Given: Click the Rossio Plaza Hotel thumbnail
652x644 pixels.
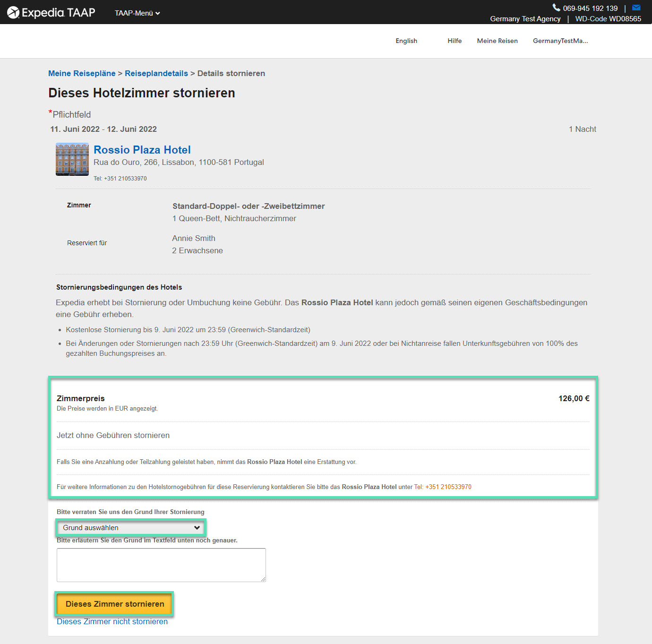Looking at the screenshot, I should pyautogui.click(x=72, y=159).
